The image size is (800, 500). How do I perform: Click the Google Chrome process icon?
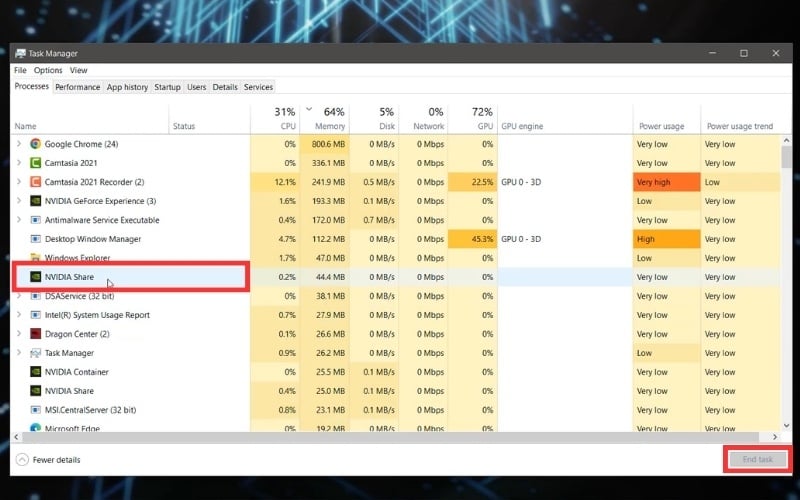(35, 144)
